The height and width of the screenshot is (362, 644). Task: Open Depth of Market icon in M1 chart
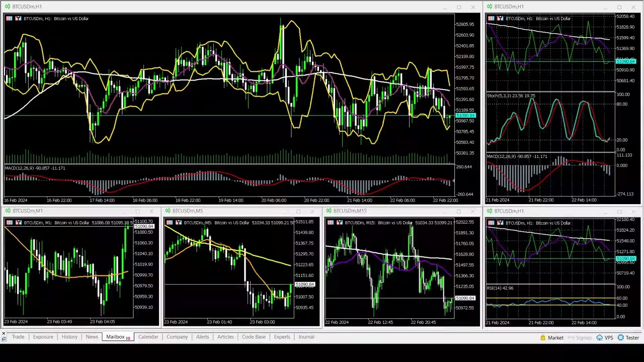[9, 223]
